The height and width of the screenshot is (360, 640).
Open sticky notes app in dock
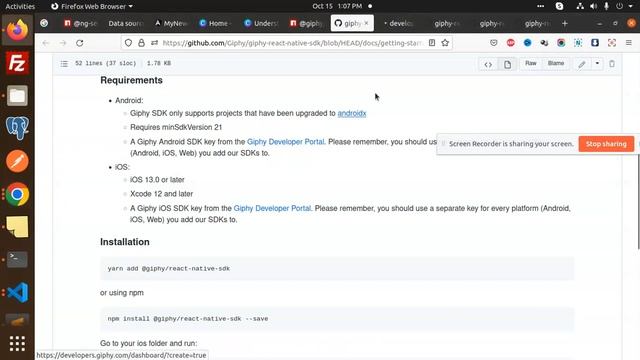(x=17, y=227)
